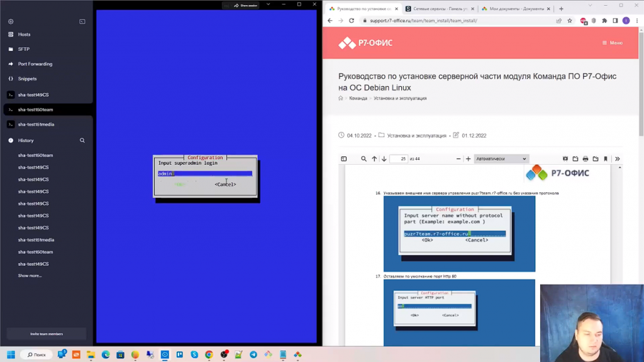Open the browser extensions puzzle icon

click(x=604, y=21)
